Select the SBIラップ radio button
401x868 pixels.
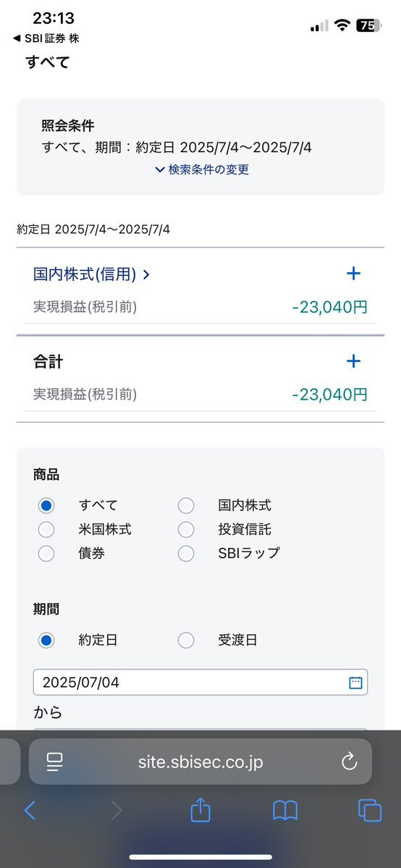point(186,554)
